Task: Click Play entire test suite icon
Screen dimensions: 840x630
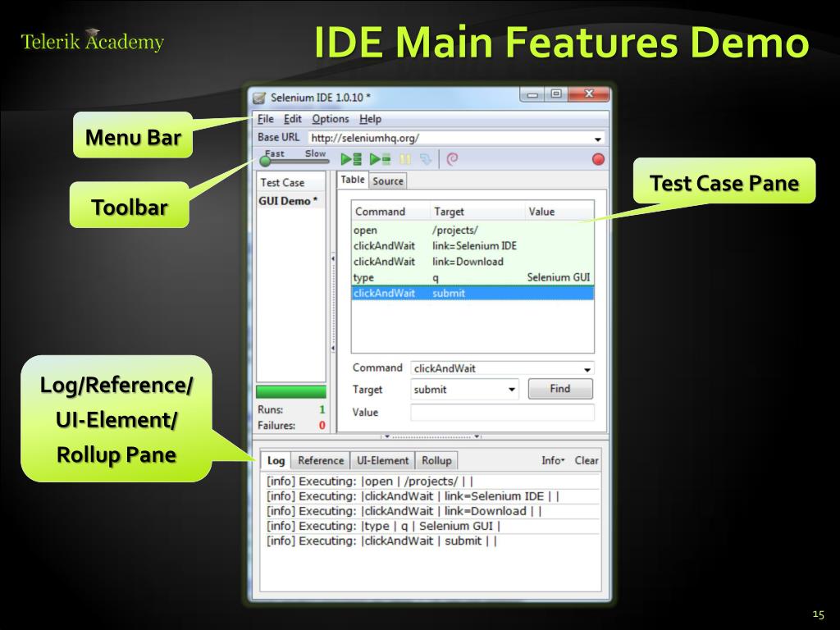Action: [x=351, y=159]
